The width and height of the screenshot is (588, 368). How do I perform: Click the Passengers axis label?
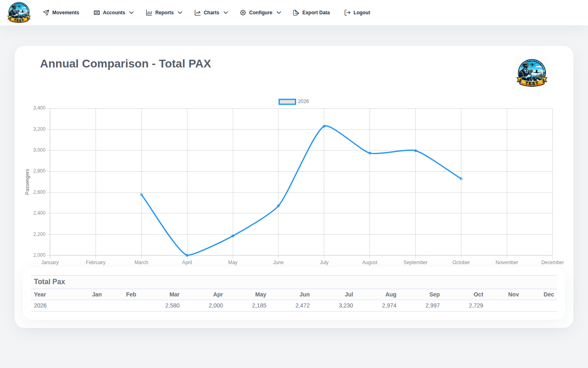pyautogui.click(x=27, y=182)
